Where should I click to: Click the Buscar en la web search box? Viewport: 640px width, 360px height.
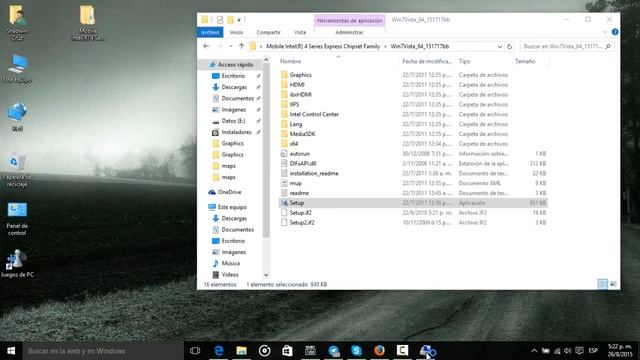pos(103,351)
